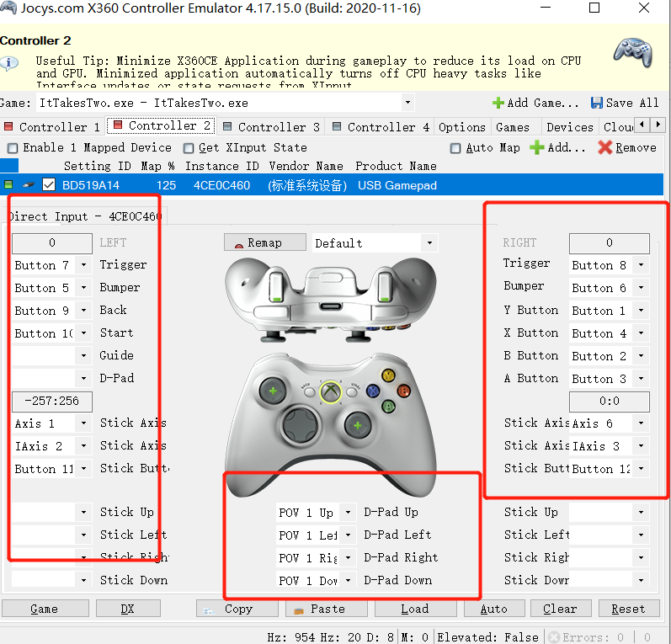Image resolution: width=671 pixels, height=644 pixels.
Task: Click the green status square of device row
Action: [x=8, y=185]
